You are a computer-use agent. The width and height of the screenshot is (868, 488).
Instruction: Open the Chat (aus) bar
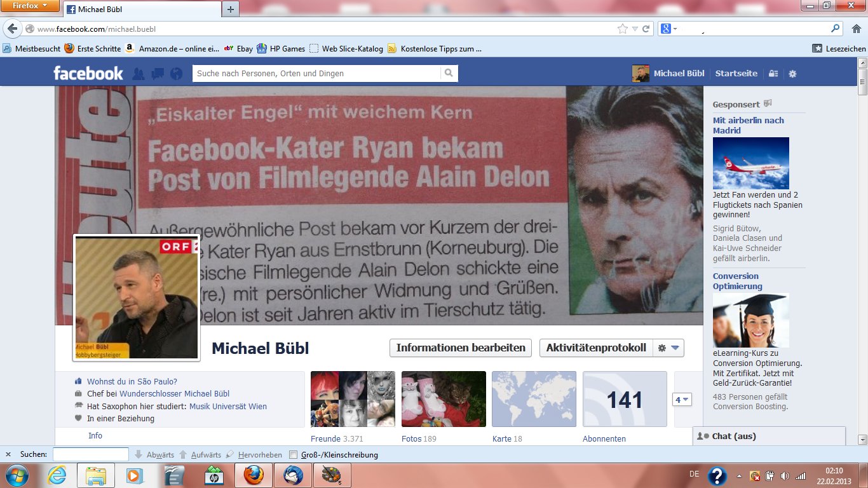[x=770, y=436]
